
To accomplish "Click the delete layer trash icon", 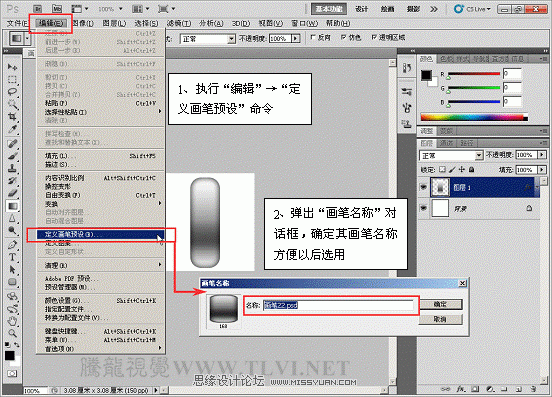I will 533,389.
